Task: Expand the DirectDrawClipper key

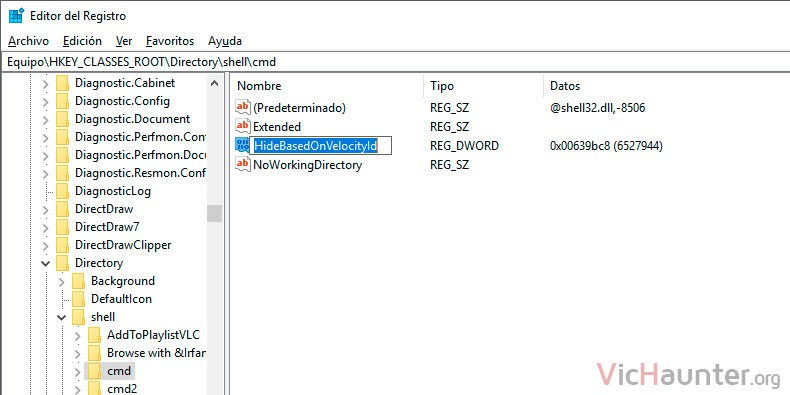Action: click(46, 245)
